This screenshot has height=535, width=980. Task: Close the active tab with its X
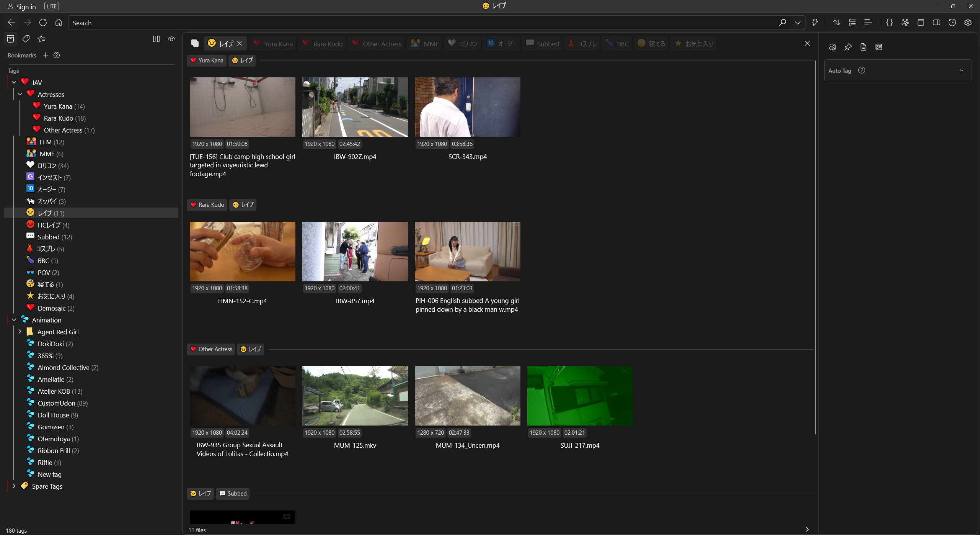pyautogui.click(x=240, y=43)
